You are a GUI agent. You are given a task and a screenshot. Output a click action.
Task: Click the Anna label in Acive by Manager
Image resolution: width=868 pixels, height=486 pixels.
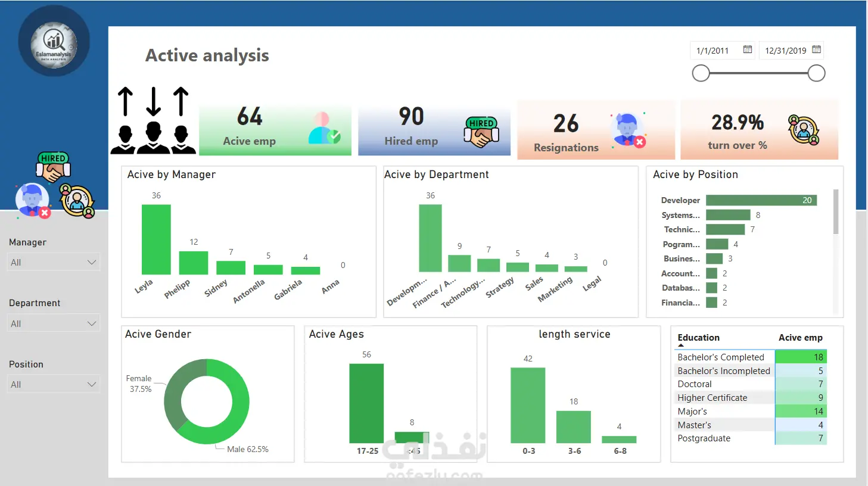(x=331, y=286)
